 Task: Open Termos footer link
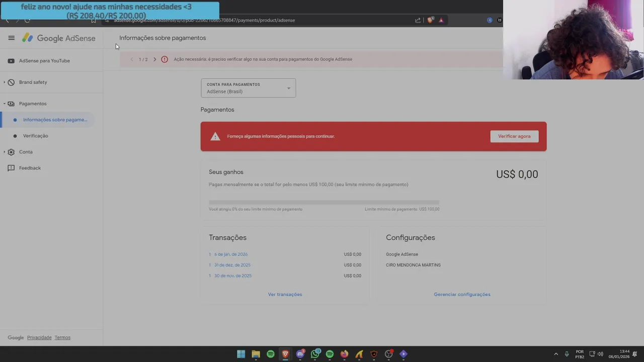tap(62, 338)
